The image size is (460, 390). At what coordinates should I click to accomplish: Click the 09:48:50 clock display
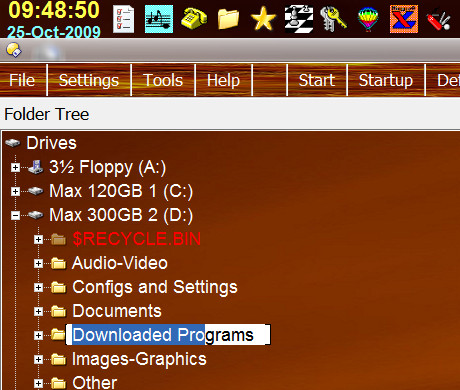(x=54, y=10)
